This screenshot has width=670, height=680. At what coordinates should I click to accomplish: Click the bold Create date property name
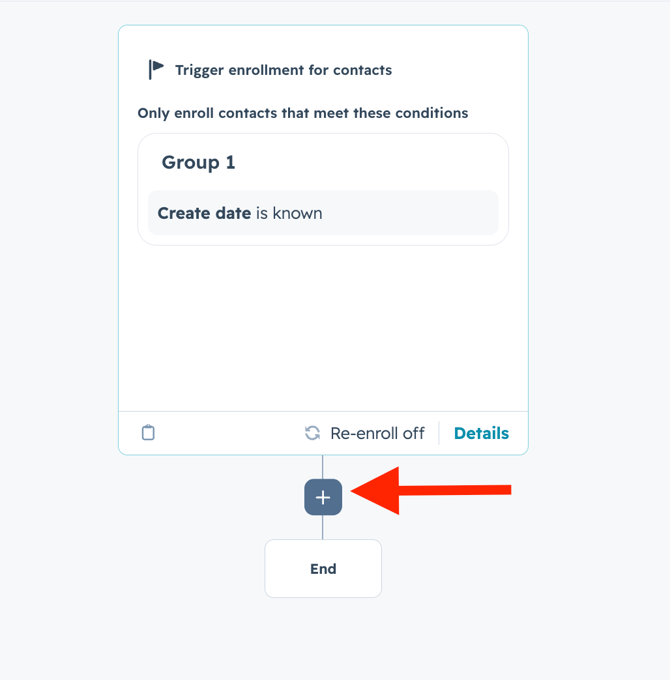[204, 213]
